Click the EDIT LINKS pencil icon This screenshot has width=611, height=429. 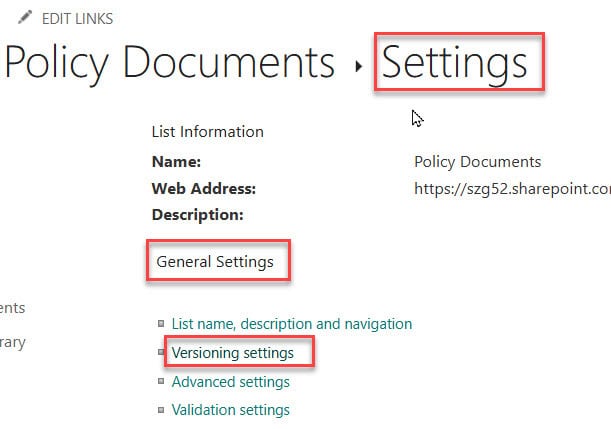coord(25,18)
